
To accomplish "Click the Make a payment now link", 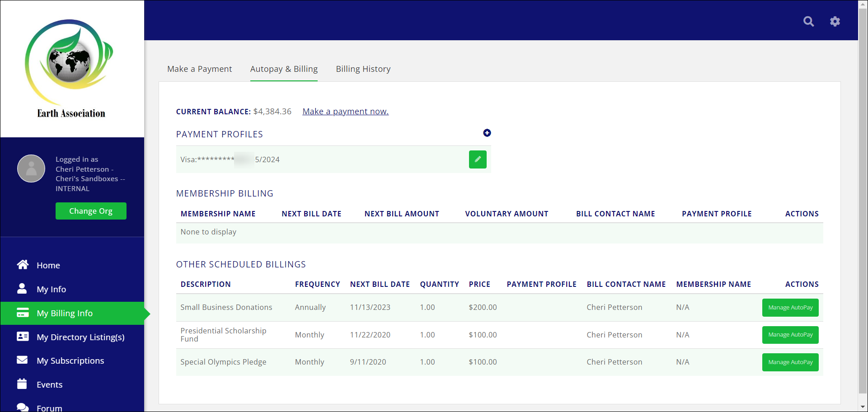I will point(345,111).
